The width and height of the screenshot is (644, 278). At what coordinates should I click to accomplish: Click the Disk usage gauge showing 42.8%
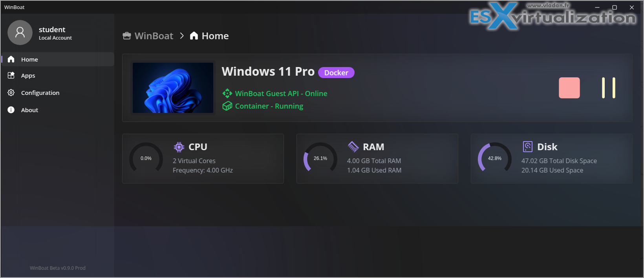(494, 158)
